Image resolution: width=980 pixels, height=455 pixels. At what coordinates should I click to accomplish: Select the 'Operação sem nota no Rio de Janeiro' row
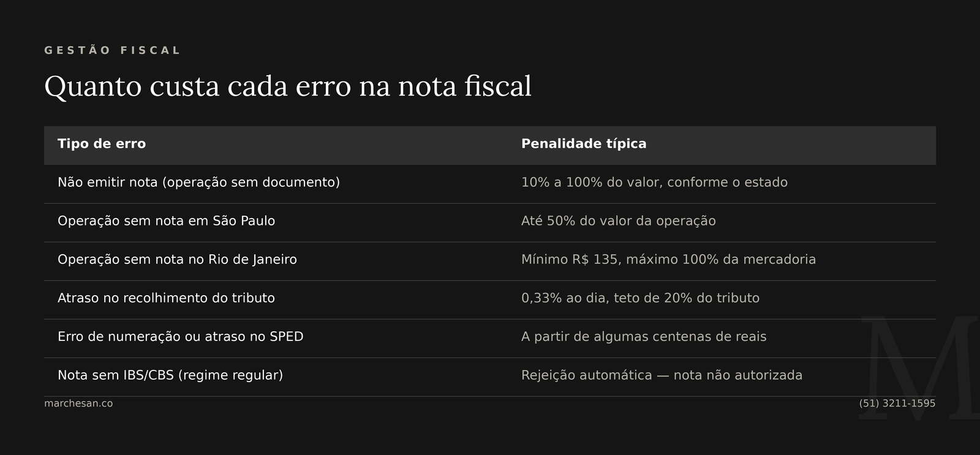point(490,261)
